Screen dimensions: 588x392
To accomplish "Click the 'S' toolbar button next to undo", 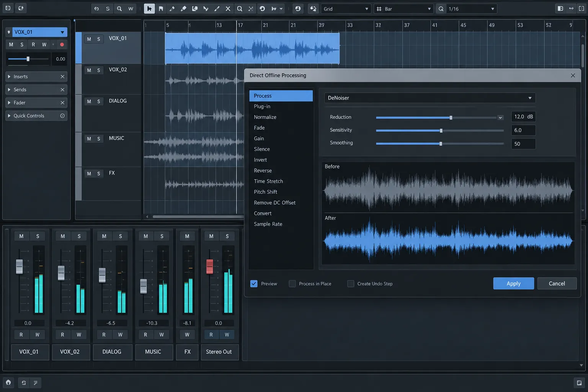I will [108, 8].
